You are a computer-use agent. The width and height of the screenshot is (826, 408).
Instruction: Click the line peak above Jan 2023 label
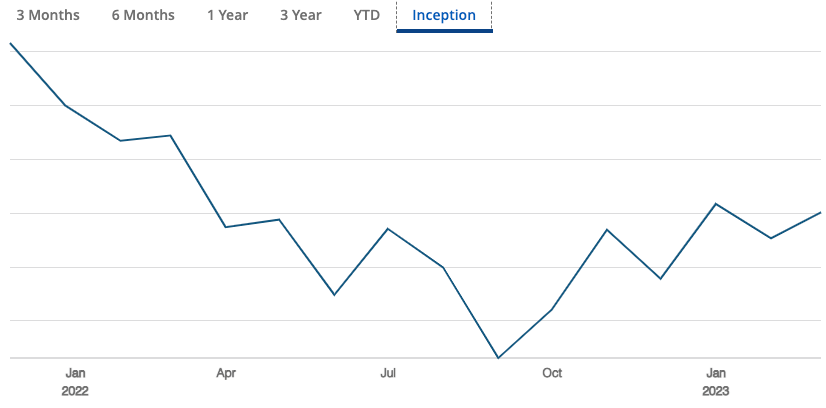pyautogui.click(x=716, y=204)
